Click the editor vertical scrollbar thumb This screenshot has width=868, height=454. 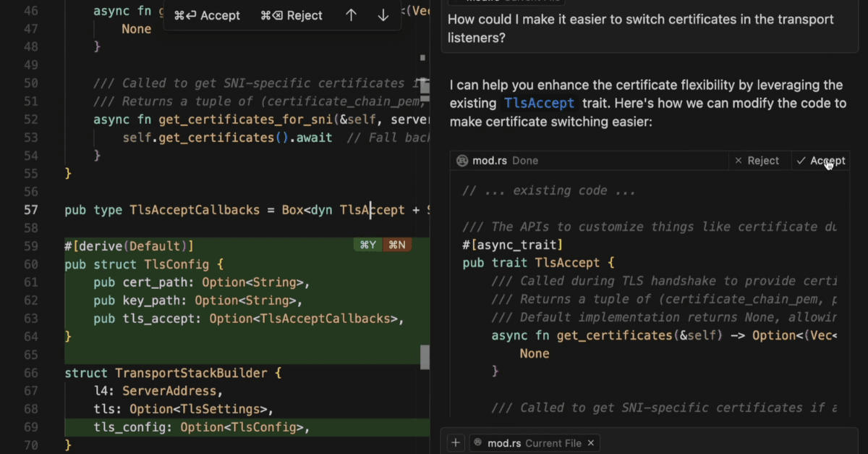point(425,356)
